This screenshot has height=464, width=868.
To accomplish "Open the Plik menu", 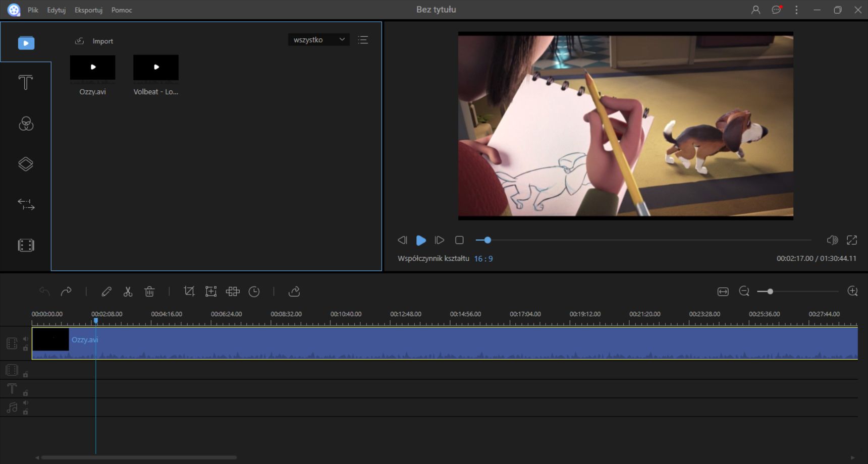I will 33,10.
